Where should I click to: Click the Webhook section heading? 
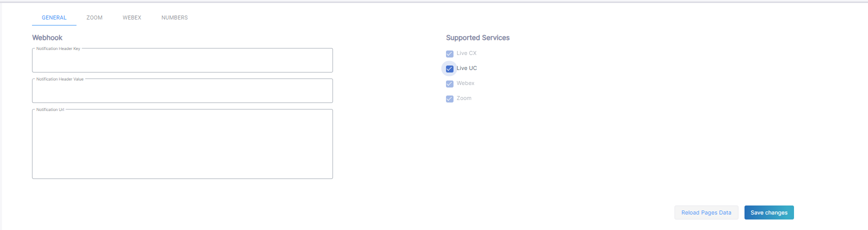point(47,37)
